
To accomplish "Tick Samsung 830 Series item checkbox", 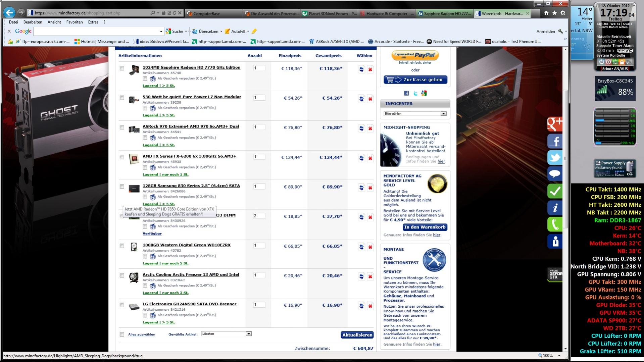I will pos(122,187).
